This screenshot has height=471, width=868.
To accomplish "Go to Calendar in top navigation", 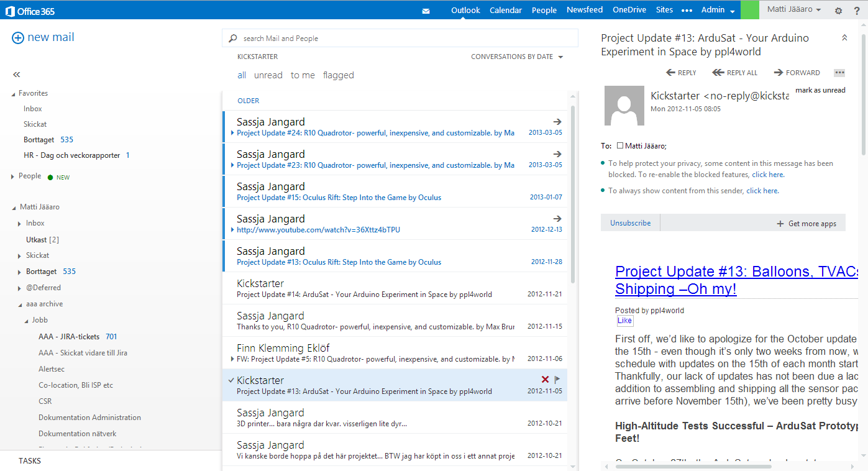I will (506, 10).
